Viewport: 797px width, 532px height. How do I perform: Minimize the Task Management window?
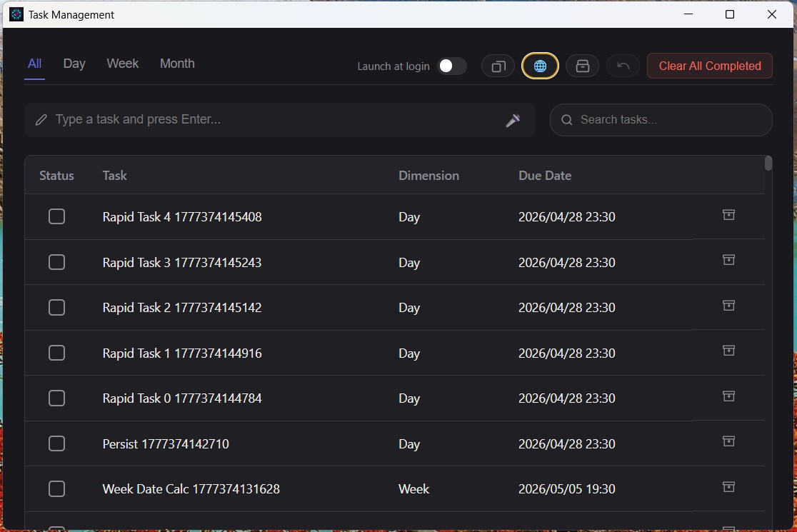click(x=688, y=14)
